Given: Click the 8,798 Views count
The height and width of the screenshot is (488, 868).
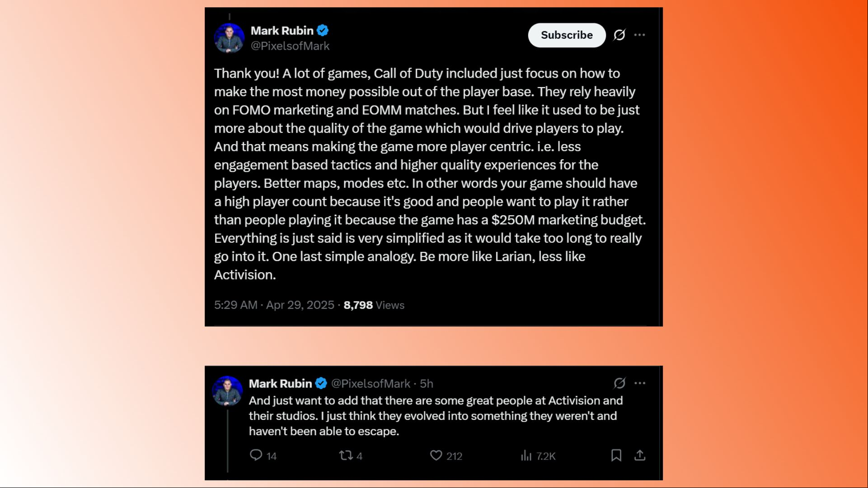Looking at the screenshot, I should pyautogui.click(x=374, y=305).
